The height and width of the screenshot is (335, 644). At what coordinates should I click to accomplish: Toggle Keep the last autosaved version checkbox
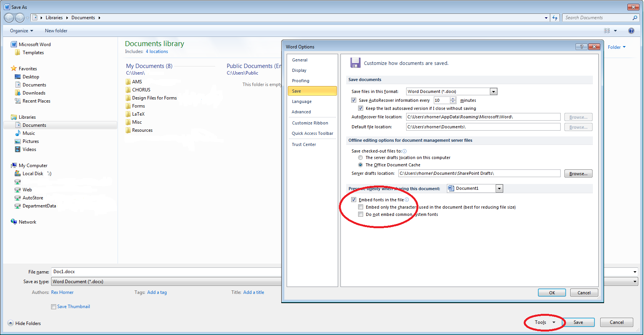tap(361, 108)
